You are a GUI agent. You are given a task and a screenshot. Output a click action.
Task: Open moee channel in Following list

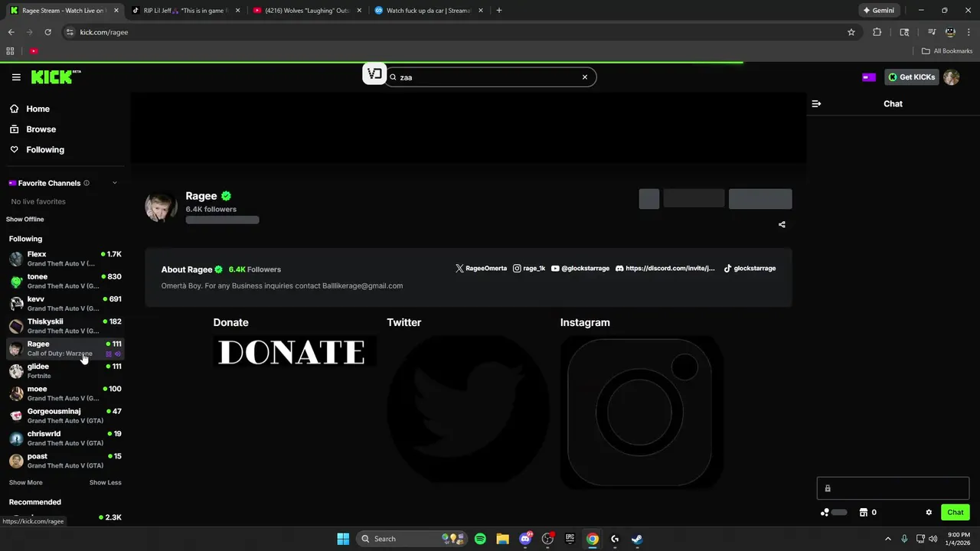click(x=64, y=393)
